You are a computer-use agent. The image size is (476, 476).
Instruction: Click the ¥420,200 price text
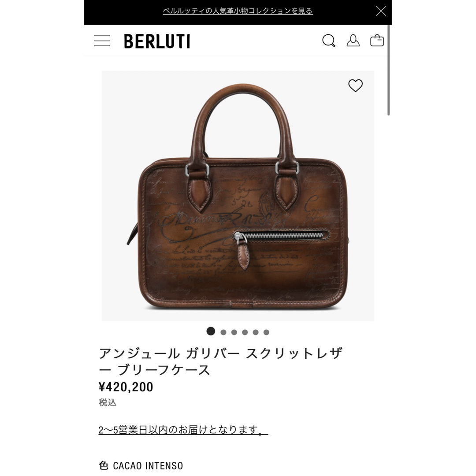tap(126, 387)
